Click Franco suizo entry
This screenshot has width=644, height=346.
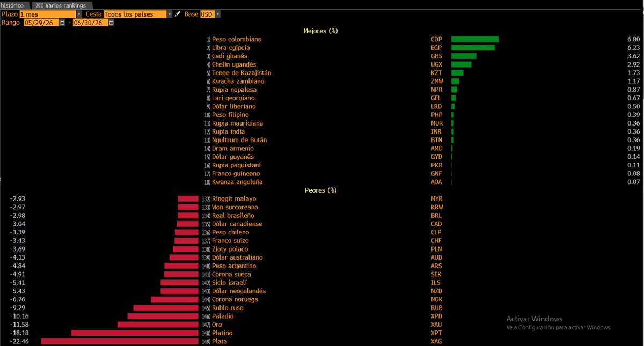[230, 241]
